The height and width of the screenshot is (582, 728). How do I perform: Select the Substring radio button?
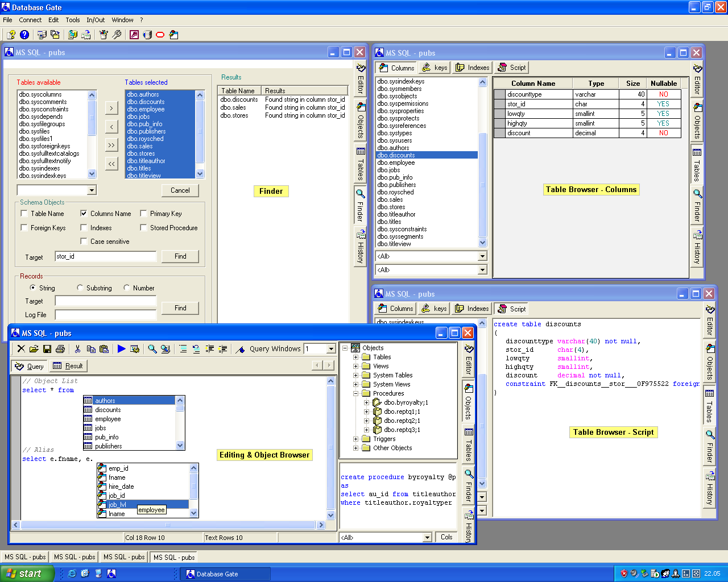(80, 288)
